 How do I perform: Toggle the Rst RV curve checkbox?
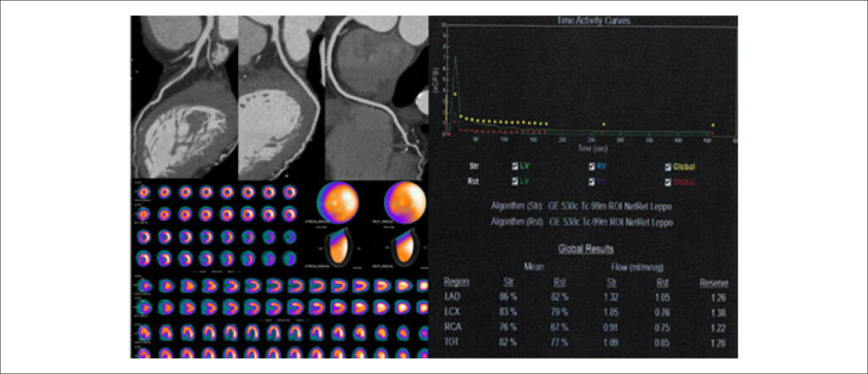(593, 181)
